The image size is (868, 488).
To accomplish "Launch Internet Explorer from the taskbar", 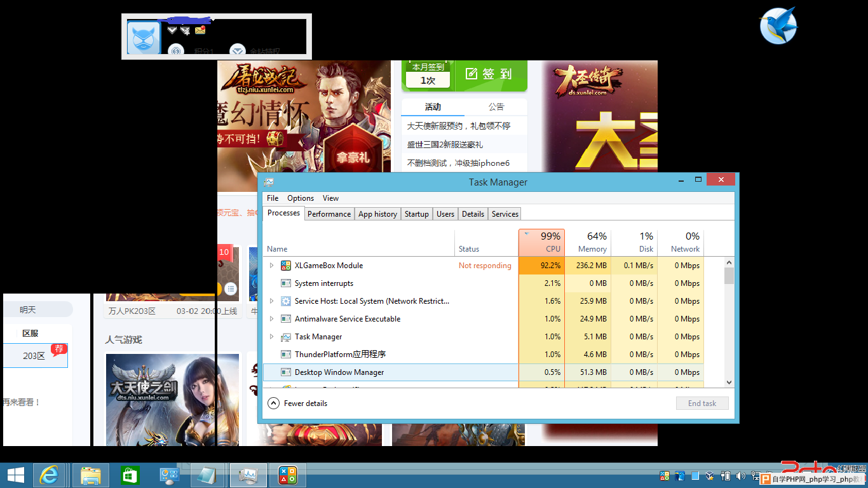I will pyautogui.click(x=49, y=475).
